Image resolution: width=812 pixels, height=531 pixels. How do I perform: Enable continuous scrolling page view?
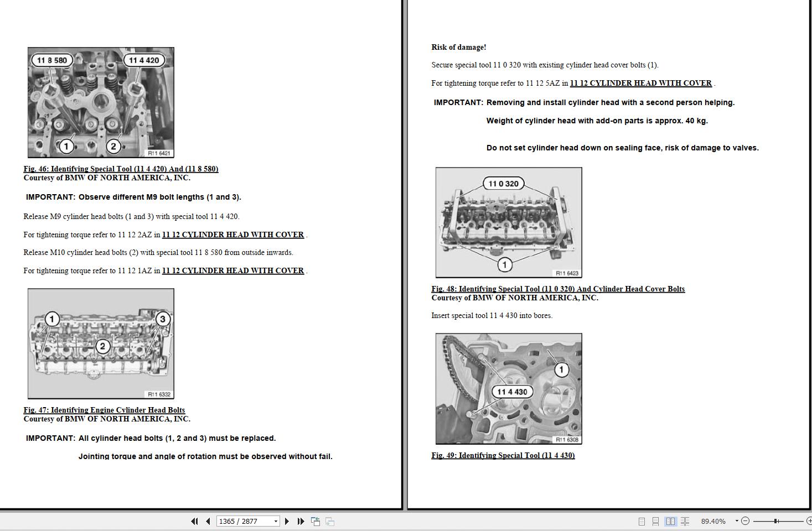click(x=655, y=521)
